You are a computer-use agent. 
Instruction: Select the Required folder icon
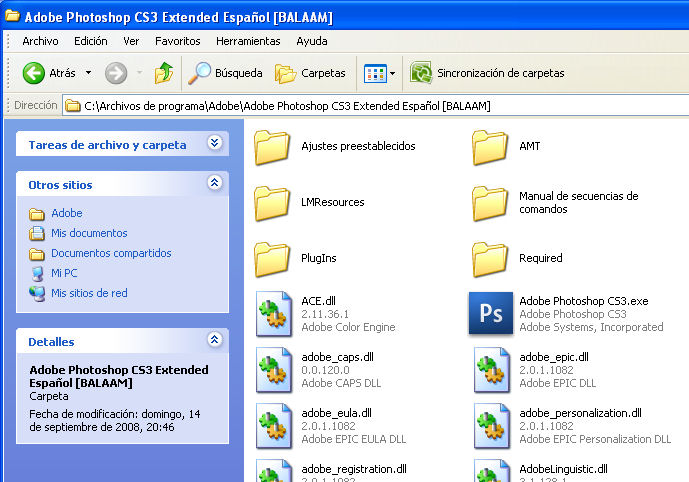point(490,260)
